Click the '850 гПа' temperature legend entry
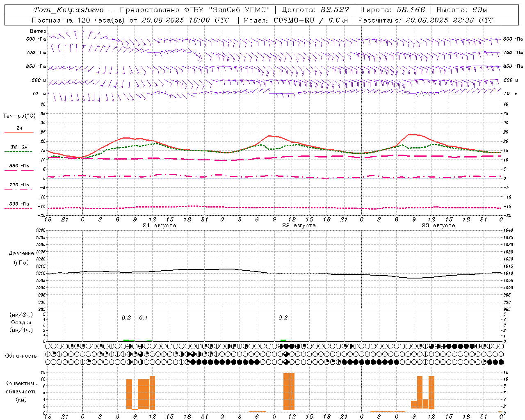This screenshot has width=525, height=420. click(19, 166)
